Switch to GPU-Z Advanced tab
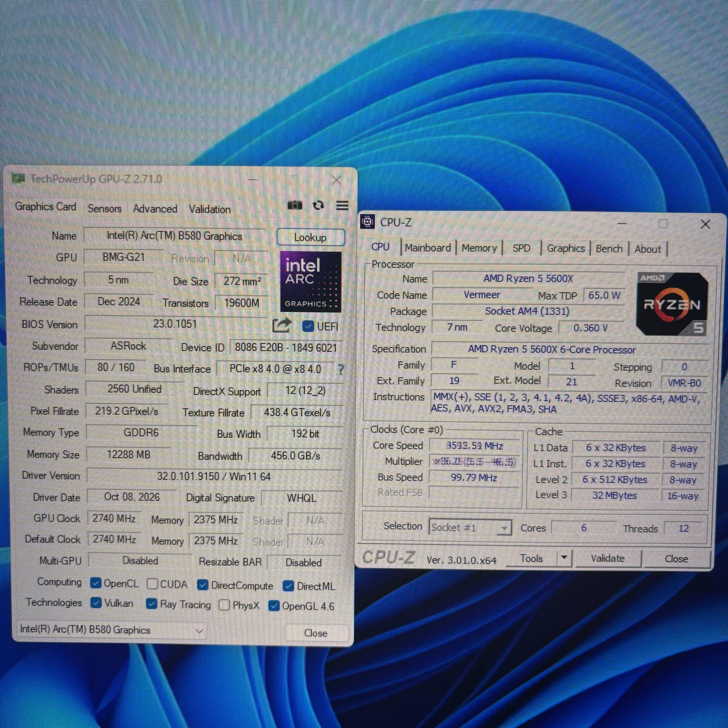This screenshot has height=728, width=728. point(155,209)
